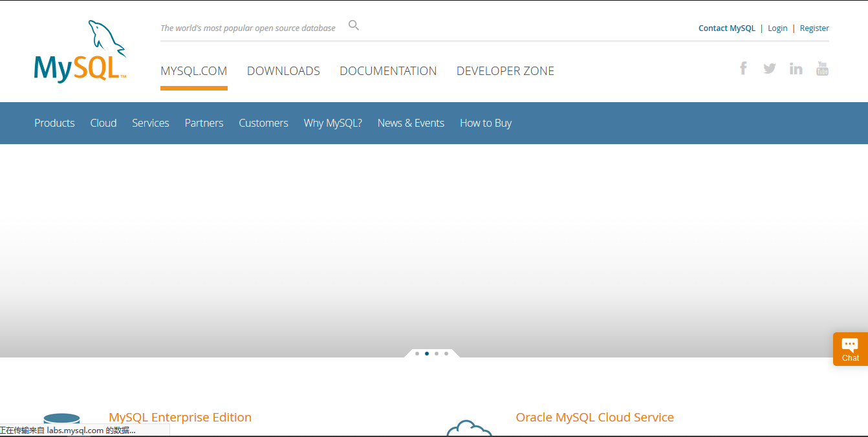Viewport: 868px width, 437px height.
Task: Visit MySQL's Facebook page icon
Action: (x=743, y=68)
